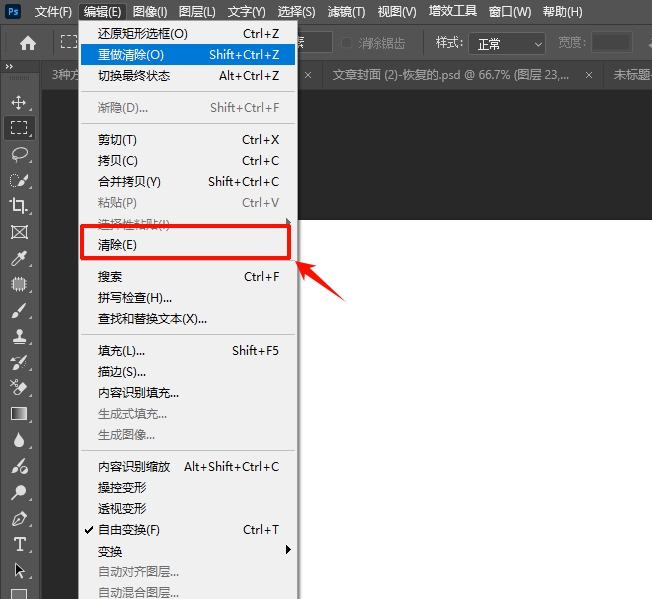Image resolution: width=652 pixels, height=599 pixels.
Task: Close the 文章封面 (2)-恢复的.psd document tab
Action: pyautogui.click(x=589, y=75)
